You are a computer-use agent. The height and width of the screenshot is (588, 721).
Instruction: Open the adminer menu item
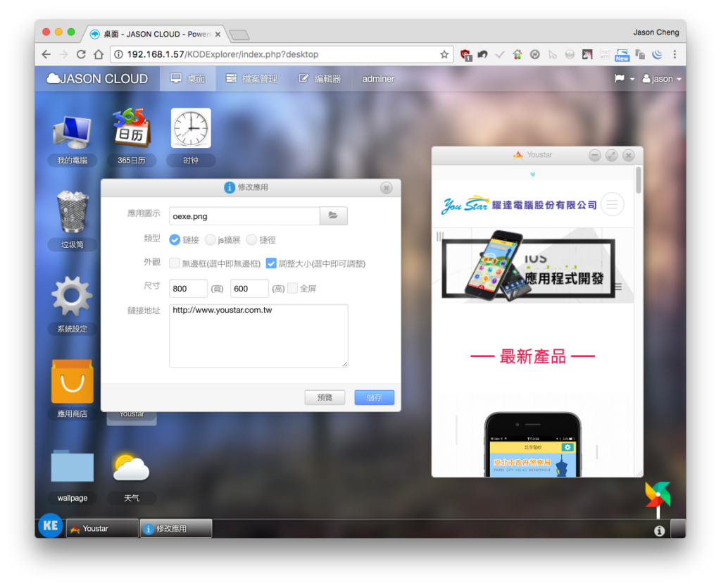tap(378, 79)
